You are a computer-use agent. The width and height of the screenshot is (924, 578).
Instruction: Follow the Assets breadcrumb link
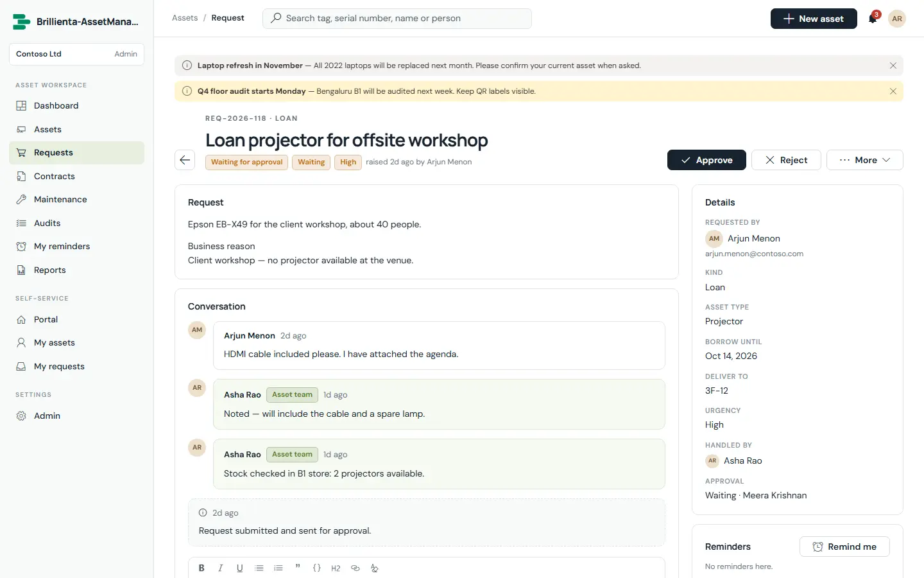(185, 18)
